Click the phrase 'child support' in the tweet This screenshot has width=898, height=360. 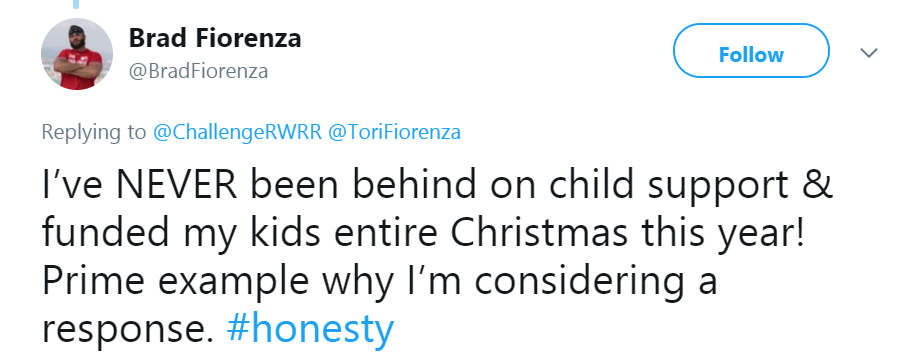tap(668, 186)
